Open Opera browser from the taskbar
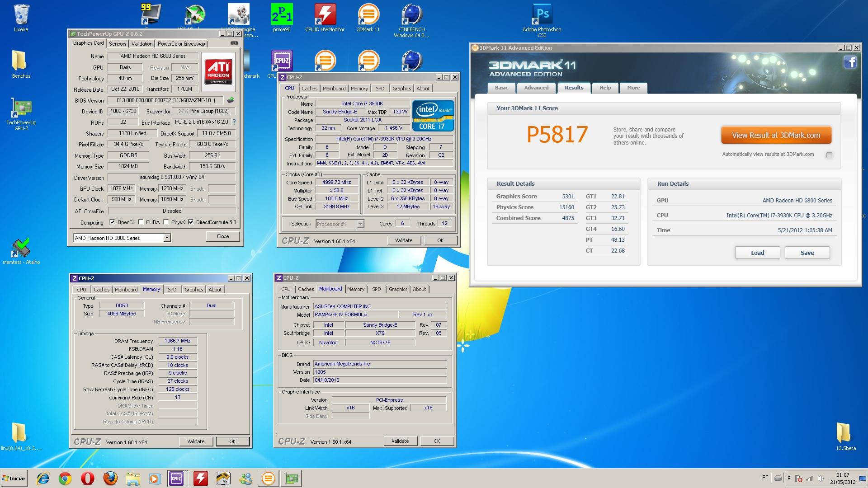868x488 pixels. (88, 479)
